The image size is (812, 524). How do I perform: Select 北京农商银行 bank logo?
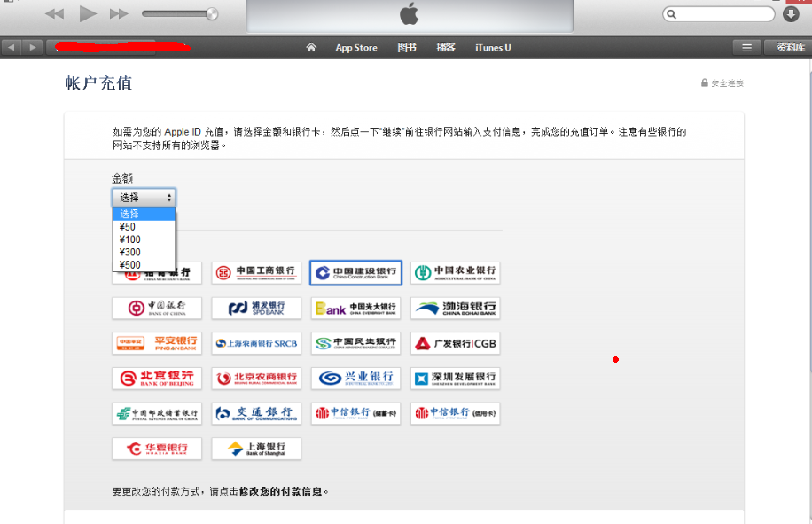(256, 379)
